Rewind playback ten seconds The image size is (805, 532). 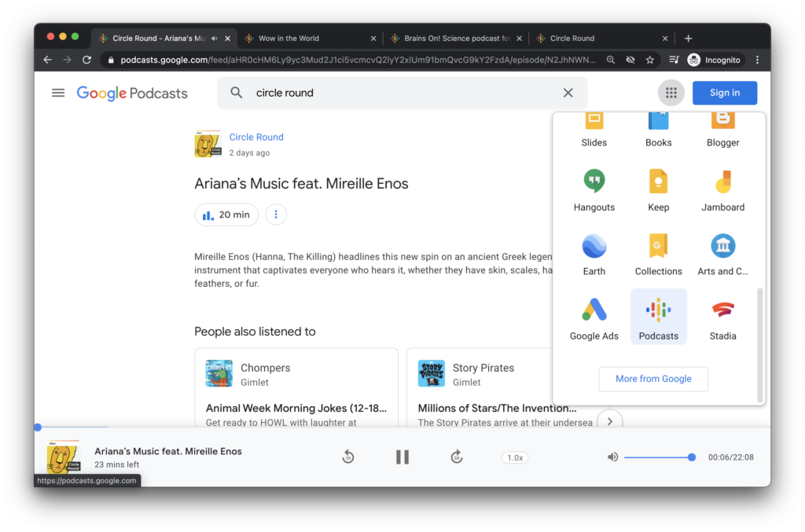tap(347, 457)
